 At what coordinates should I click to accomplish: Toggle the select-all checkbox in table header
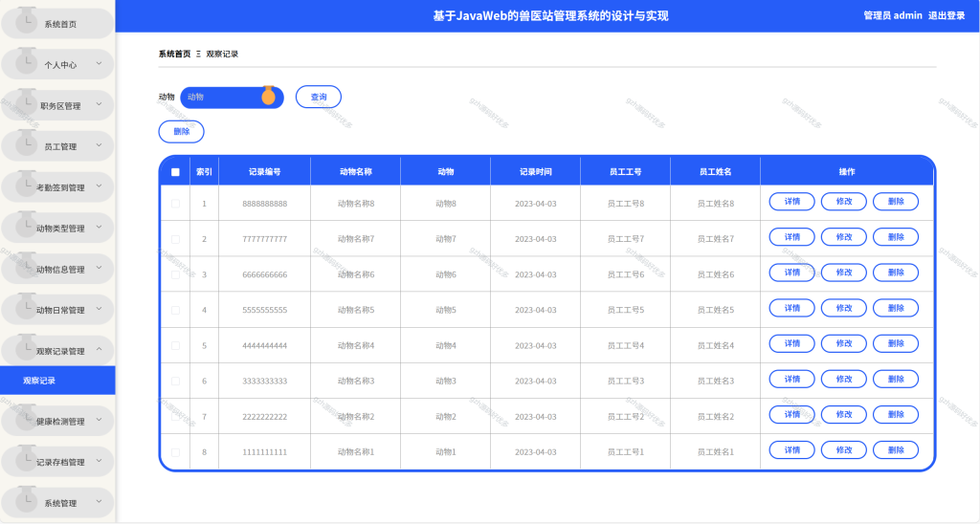click(x=176, y=172)
